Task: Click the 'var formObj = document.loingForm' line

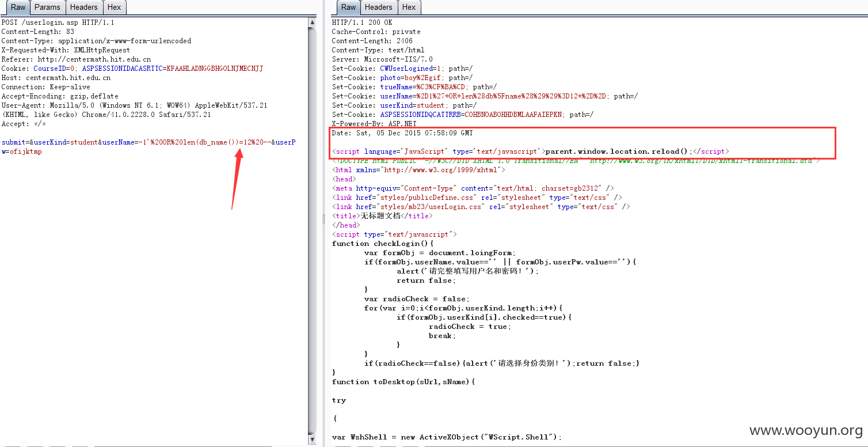Action: (x=440, y=253)
